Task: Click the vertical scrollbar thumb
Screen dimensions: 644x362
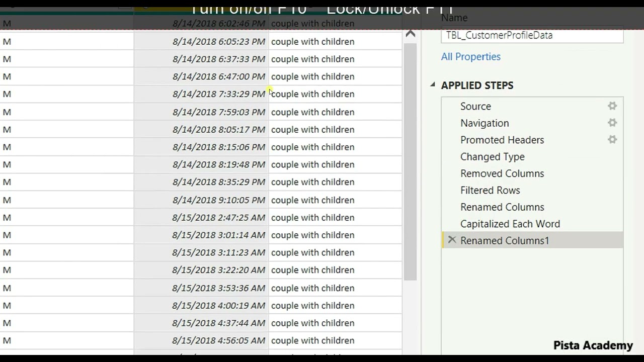Action: [411, 161]
